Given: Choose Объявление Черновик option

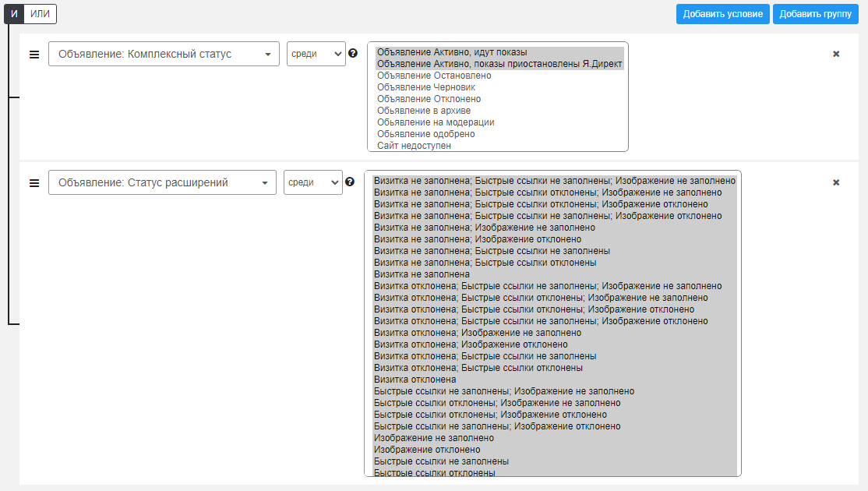Looking at the screenshot, I should (x=425, y=87).
